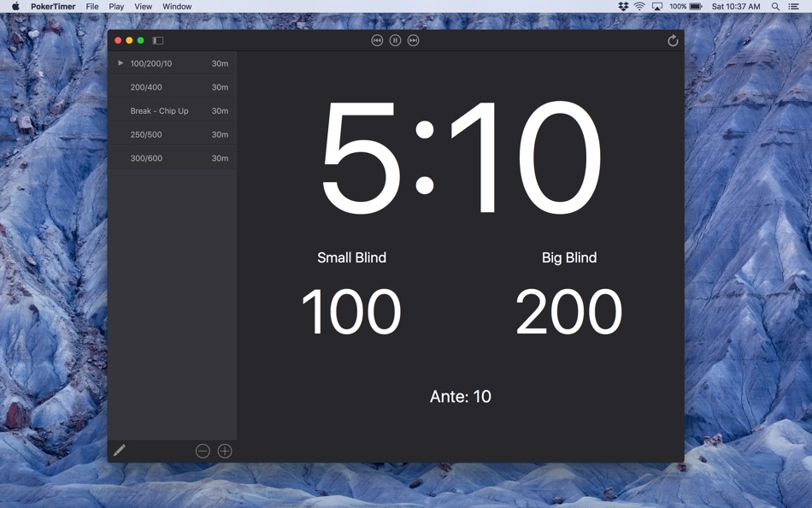The image size is (812, 508).
Task: Select the 250/500 blind level
Action: pyautogui.click(x=171, y=134)
